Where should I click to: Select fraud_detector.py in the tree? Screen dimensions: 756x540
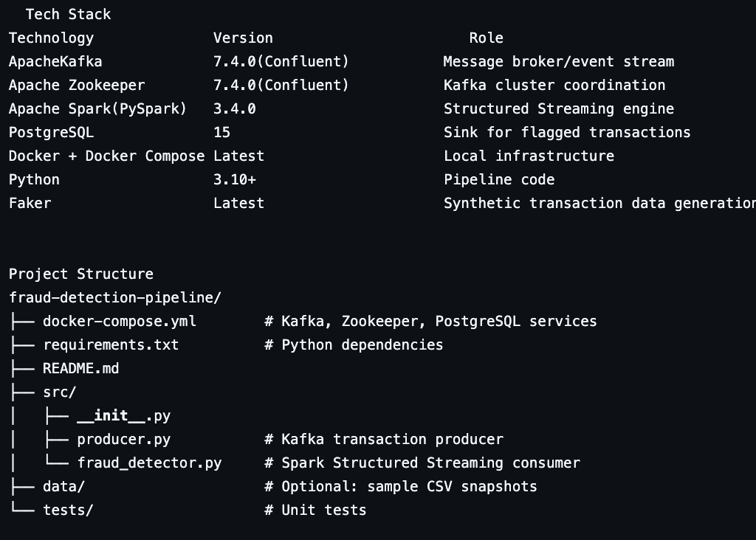click(x=149, y=463)
